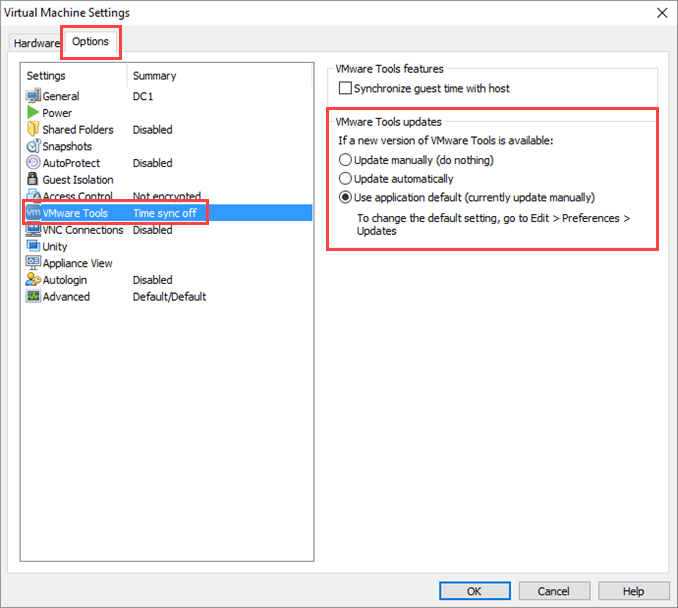Viewport: 678px width, 608px height.
Task: Switch to the Hardware tab
Action: point(37,43)
